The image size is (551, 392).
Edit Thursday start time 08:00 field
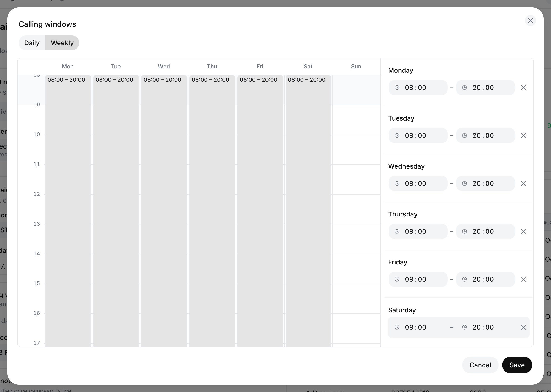(418, 231)
